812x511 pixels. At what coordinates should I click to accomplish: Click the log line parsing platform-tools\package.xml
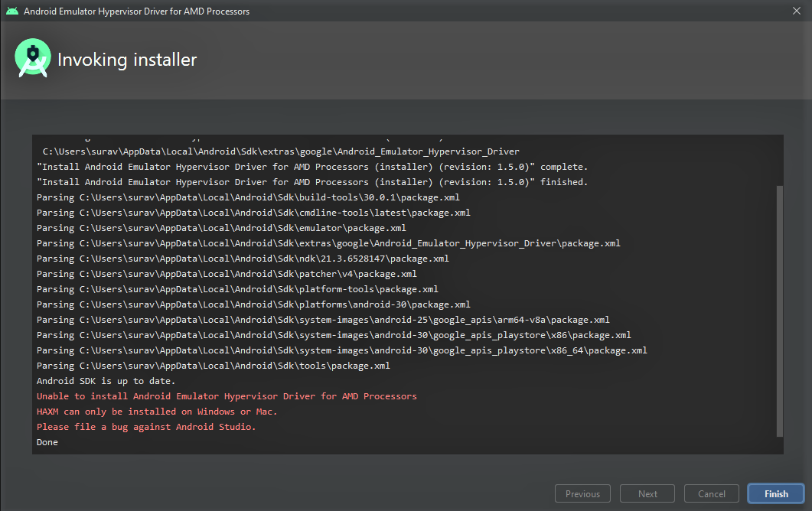(x=237, y=289)
